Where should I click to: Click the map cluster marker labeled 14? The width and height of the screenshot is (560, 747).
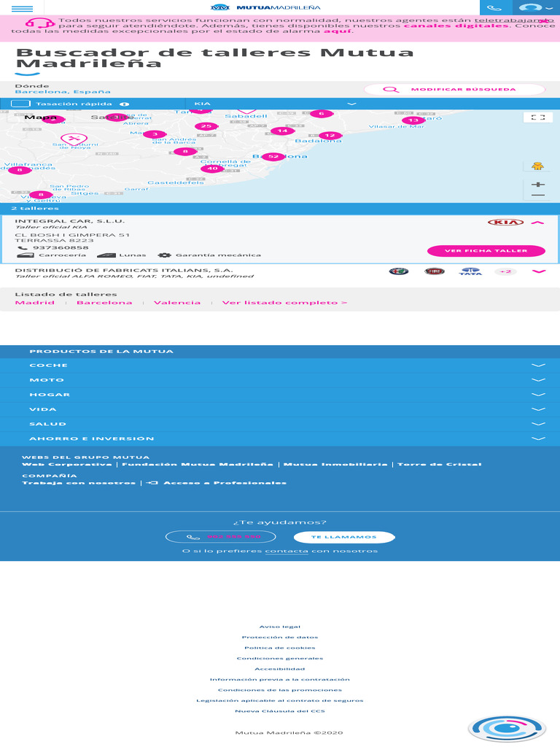(282, 131)
